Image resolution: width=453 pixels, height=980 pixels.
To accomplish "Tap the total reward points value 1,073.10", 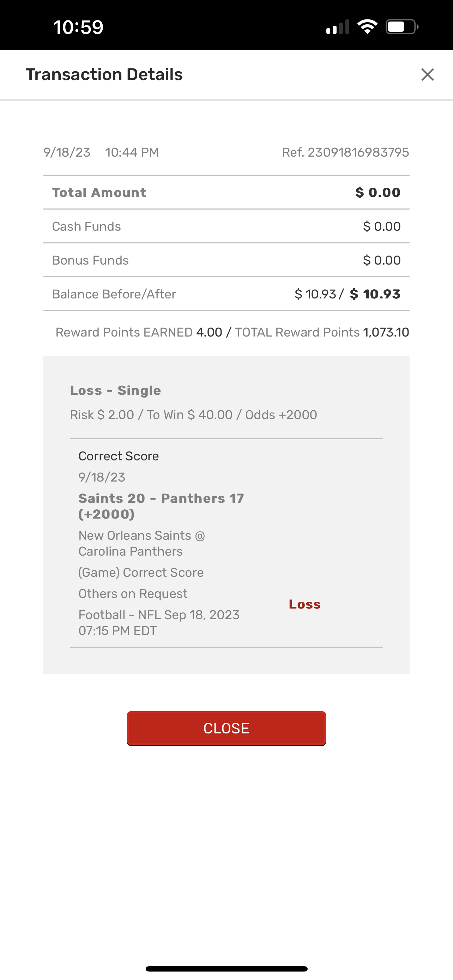I will [x=386, y=332].
